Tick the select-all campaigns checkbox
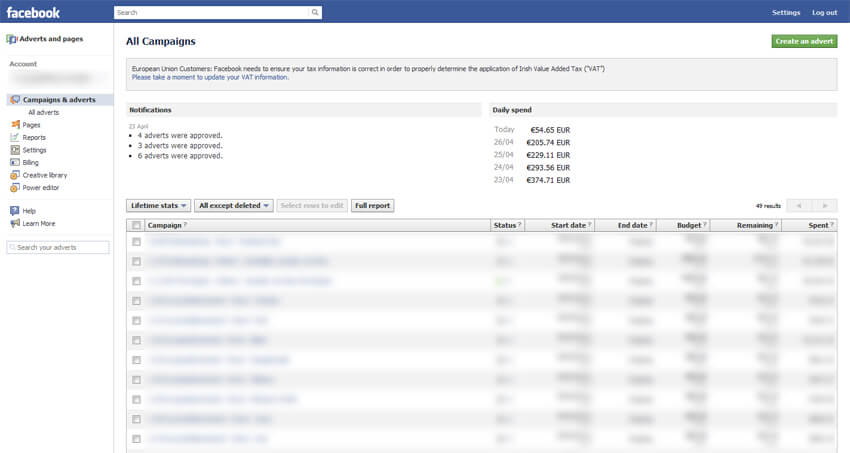 [x=136, y=225]
